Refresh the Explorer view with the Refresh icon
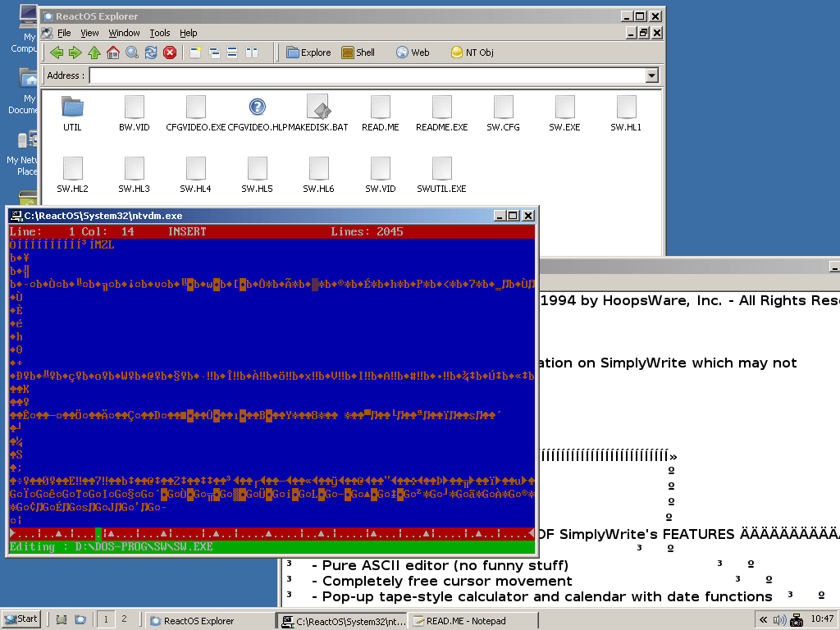 (x=151, y=52)
